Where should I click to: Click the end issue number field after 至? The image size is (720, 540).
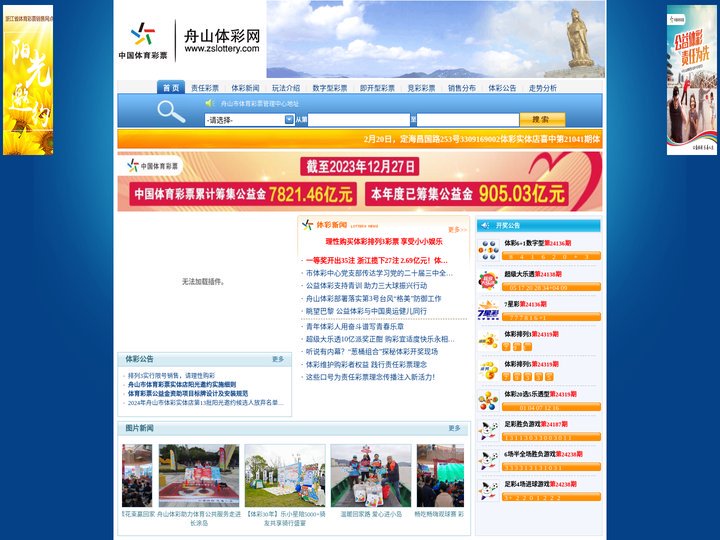tap(467, 120)
